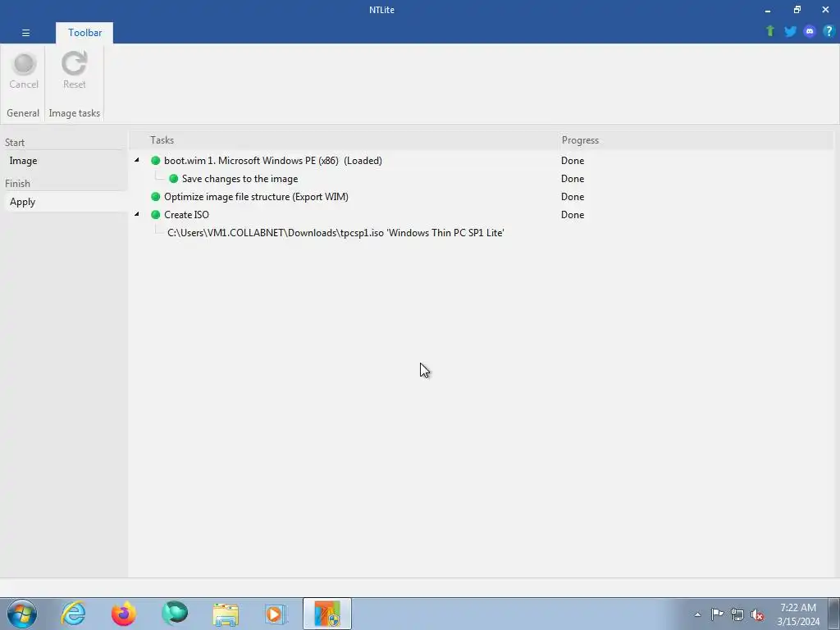Restore down the NTLite window
840x630 pixels.
pos(797,10)
